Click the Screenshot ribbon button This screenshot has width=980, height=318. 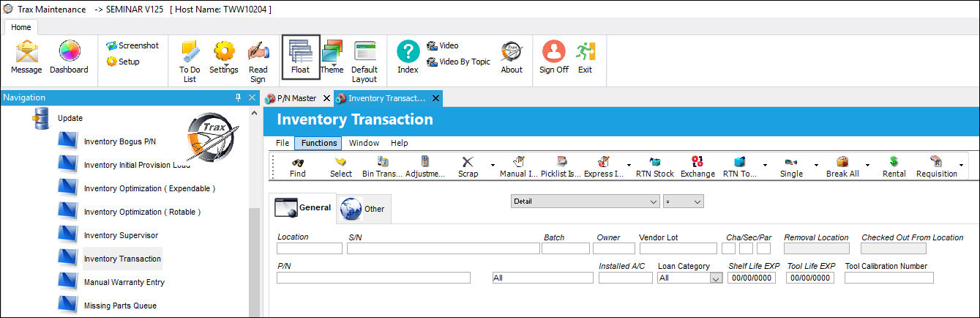[132, 45]
